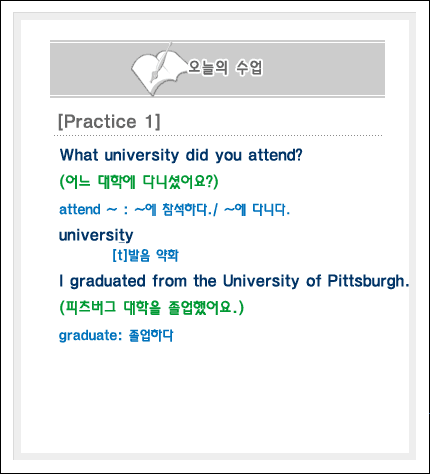Click the blank area below graduate note

[x=215, y=398]
